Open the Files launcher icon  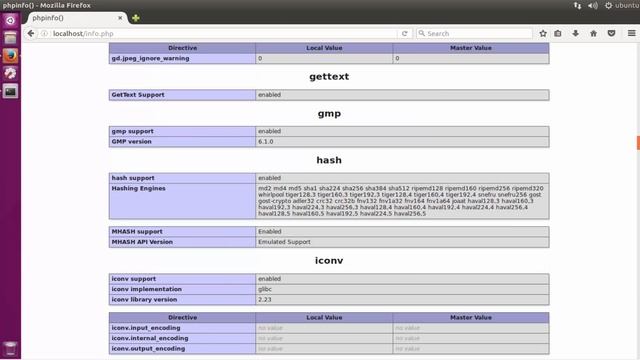pyautogui.click(x=10, y=38)
